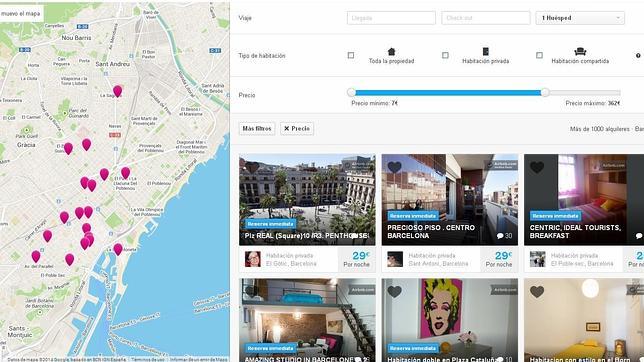Click Reserva inmediata badge on PRECIOSO PISO
Viewport: 644px width, 362px height.
413,216
